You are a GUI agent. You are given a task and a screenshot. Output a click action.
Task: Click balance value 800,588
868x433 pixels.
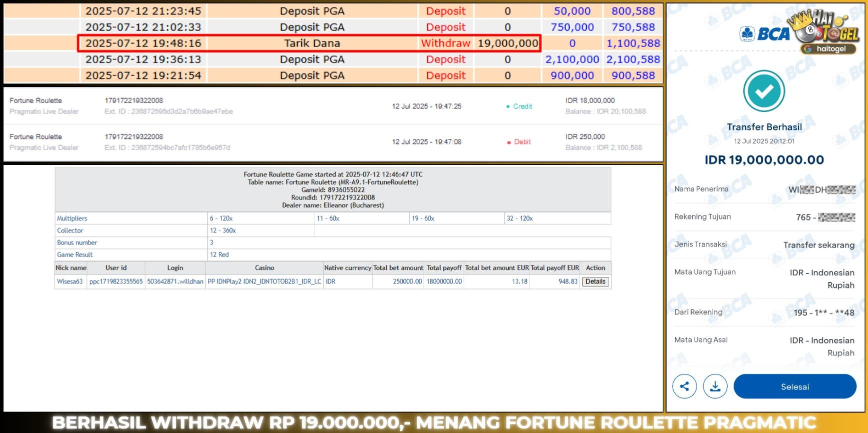(x=633, y=11)
